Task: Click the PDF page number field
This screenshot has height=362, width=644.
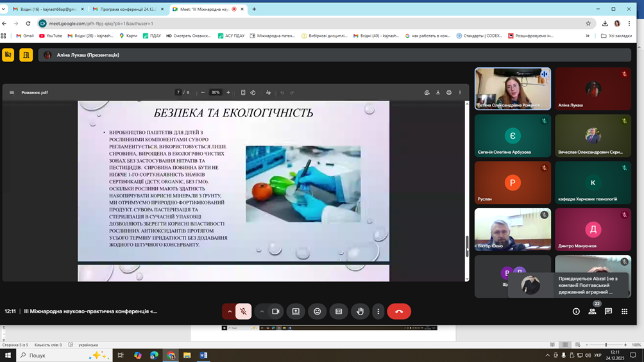Action: tap(178, 92)
